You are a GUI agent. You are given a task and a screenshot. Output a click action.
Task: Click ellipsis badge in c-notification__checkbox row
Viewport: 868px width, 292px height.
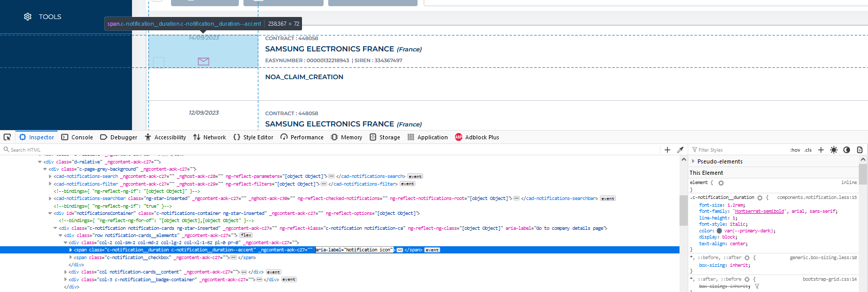click(x=233, y=258)
